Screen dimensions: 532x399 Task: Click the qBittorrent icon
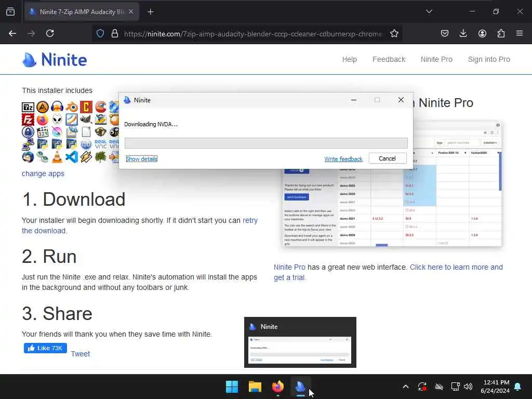(86, 144)
